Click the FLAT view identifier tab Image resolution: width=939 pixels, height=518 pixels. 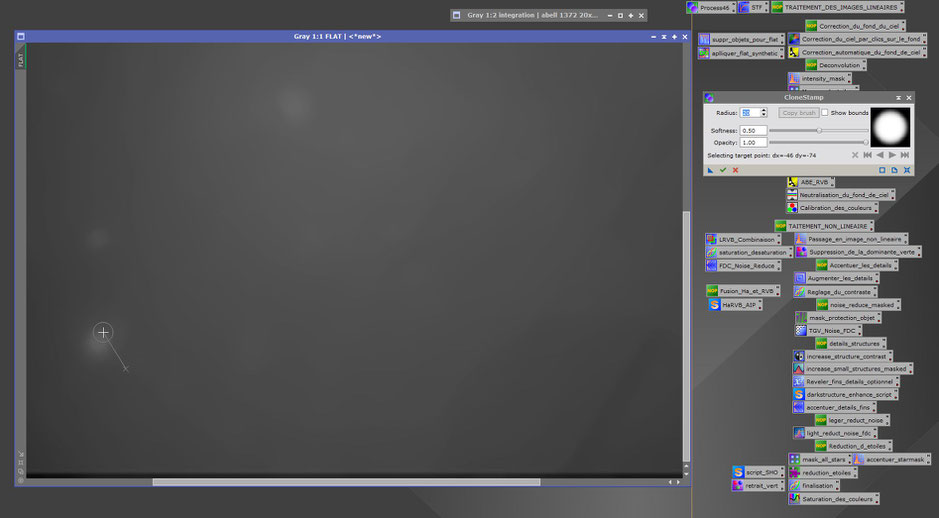coord(20,59)
